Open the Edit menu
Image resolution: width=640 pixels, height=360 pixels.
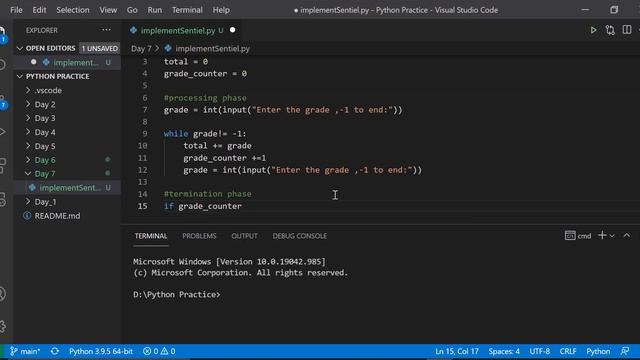(39, 10)
